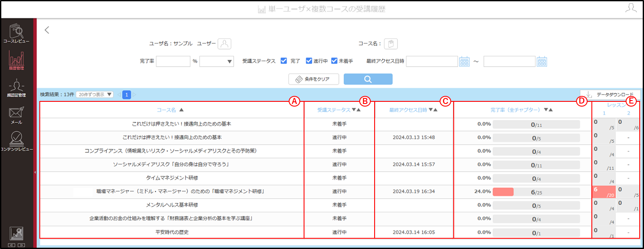This screenshot has height=249, width=644.
Task: Open the course picker icon next to コース名
Action: tap(391, 44)
